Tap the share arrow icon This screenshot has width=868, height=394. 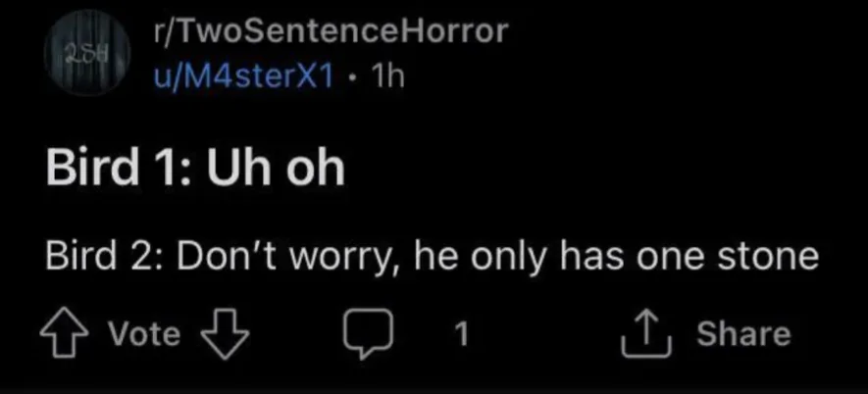[646, 333]
